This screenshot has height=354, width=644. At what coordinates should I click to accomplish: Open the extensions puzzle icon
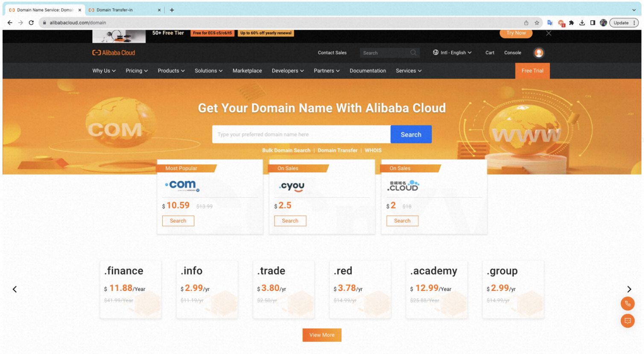click(571, 23)
